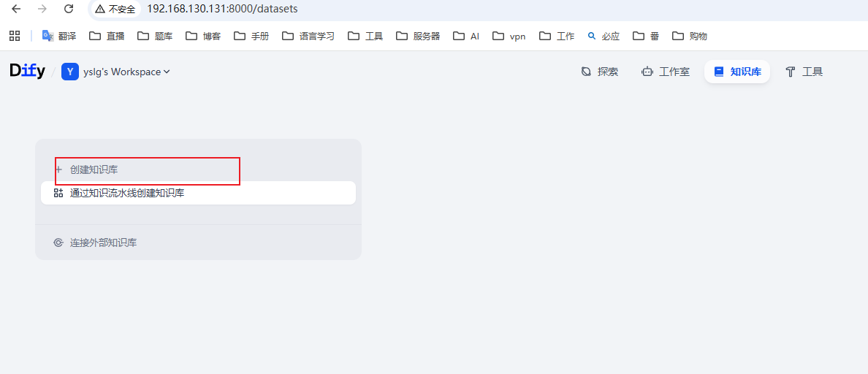868x374 pixels.
Task: Click 通过知识流水线创建知识库 option
Action: click(x=126, y=194)
